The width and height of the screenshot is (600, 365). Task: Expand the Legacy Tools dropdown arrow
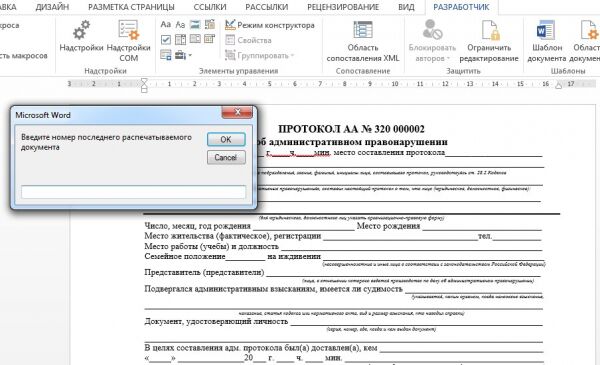click(x=190, y=55)
